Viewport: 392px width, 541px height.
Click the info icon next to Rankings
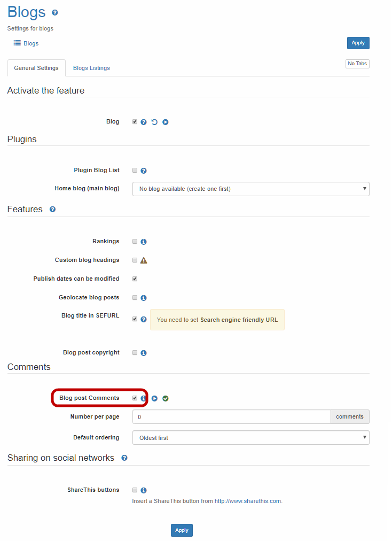click(144, 242)
